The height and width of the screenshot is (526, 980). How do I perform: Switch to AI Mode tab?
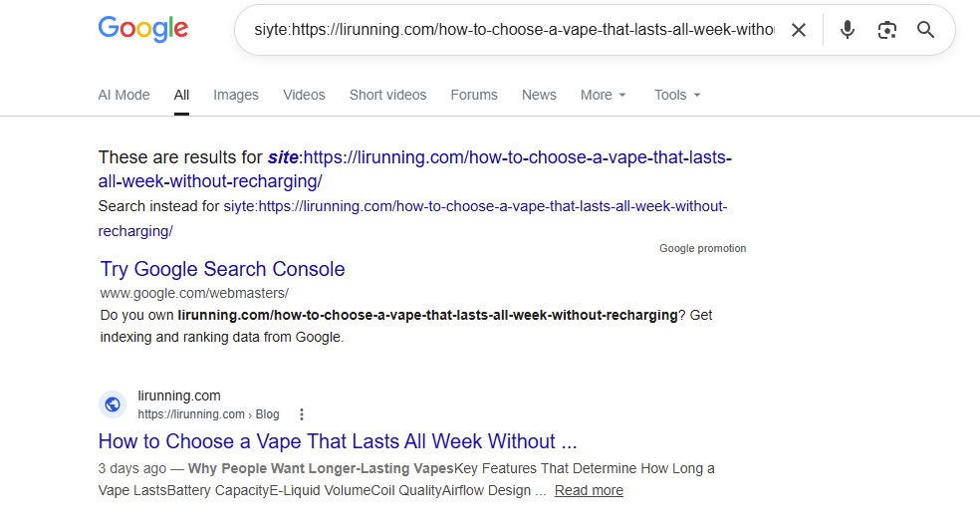coord(123,95)
